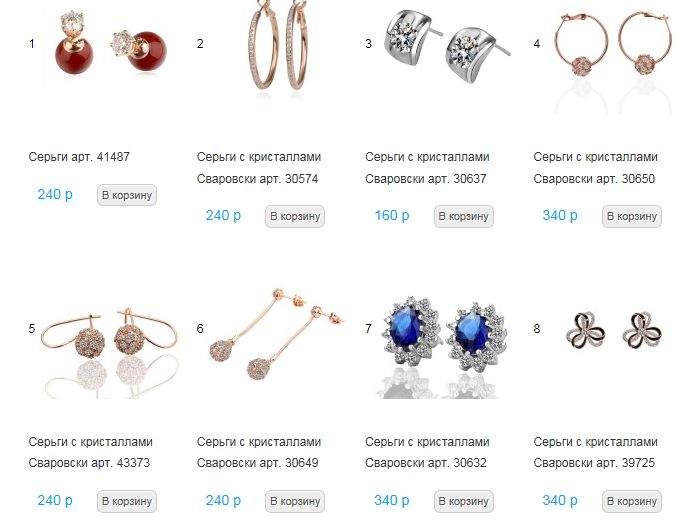This screenshot has width=694, height=528.
Task: Add earrings art. 39725 to cart
Action: (x=632, y=501)
